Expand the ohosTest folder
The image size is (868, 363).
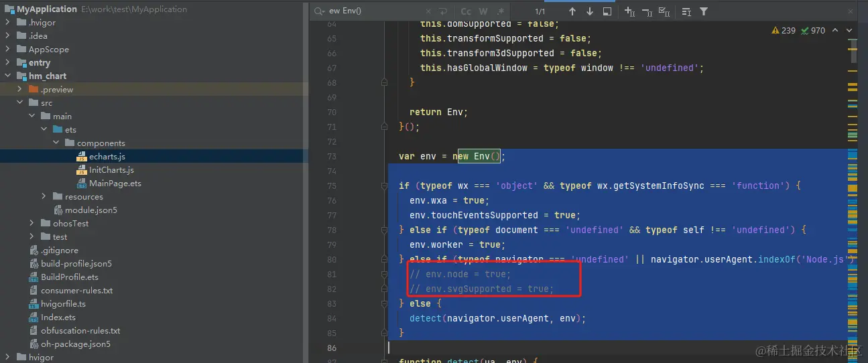coord(32,224)
